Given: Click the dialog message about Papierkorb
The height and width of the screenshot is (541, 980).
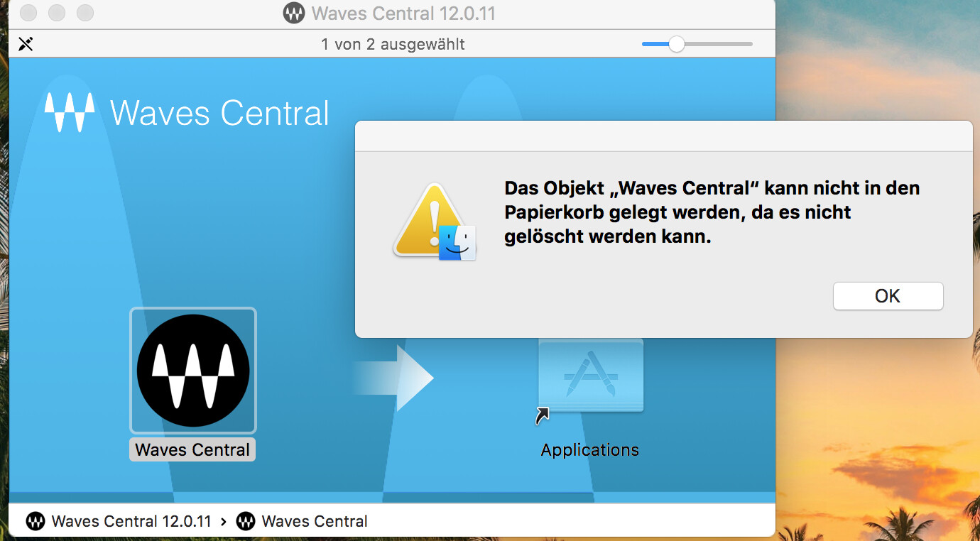Looking at the screenshot, I should click(712, 212).
